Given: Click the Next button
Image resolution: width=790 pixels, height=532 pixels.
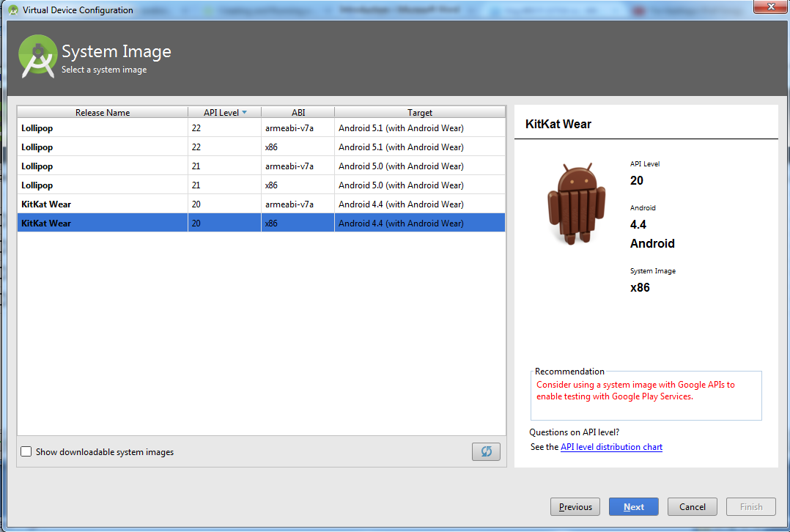Looking at the screenshot, I should [x=633, y=507].
